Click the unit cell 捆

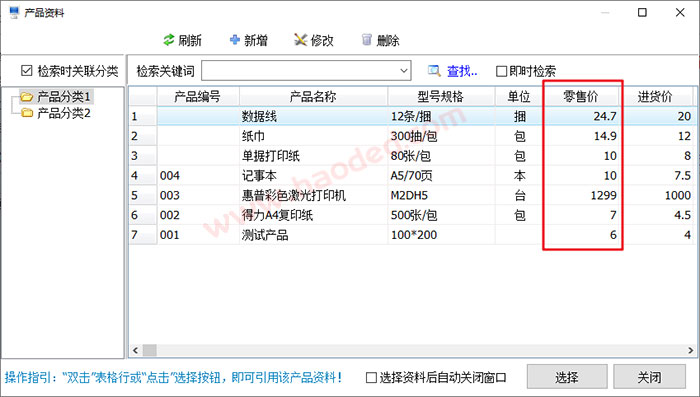click(519, 117)
